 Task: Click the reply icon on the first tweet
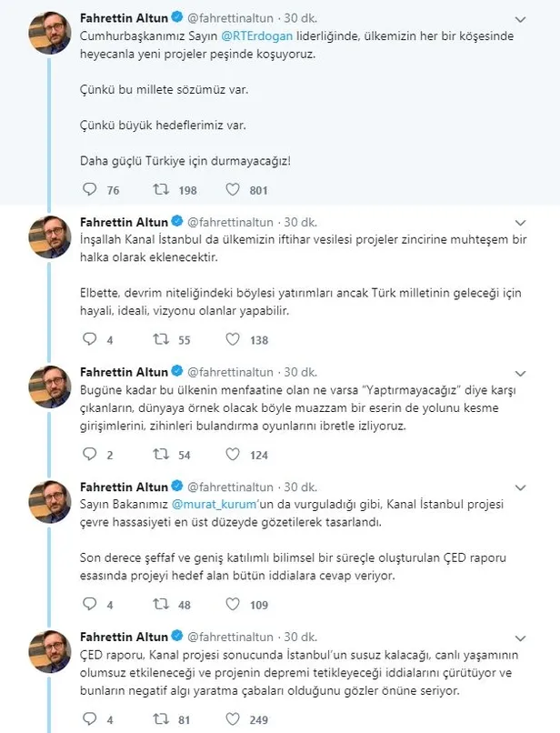point(89,189)
